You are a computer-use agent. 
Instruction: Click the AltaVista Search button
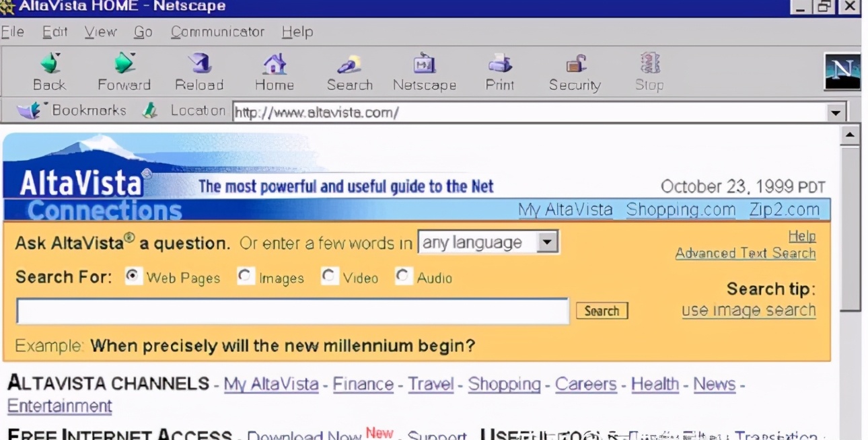click(x=602, y=311)
